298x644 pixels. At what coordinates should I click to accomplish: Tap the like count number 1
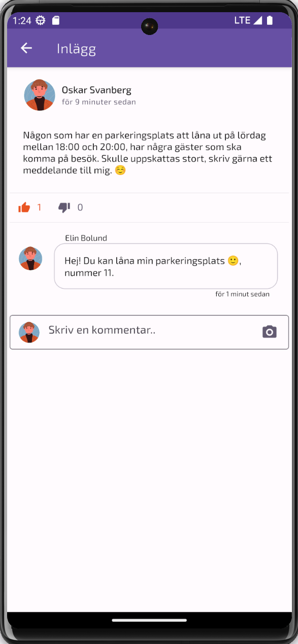pos(39,207)
